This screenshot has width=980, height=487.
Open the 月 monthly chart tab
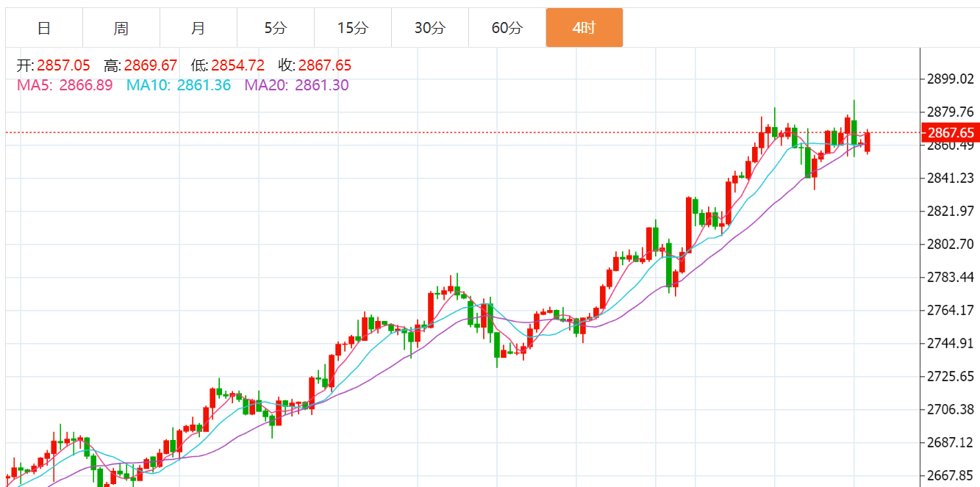pyautogui.click(x=198, y=28)
